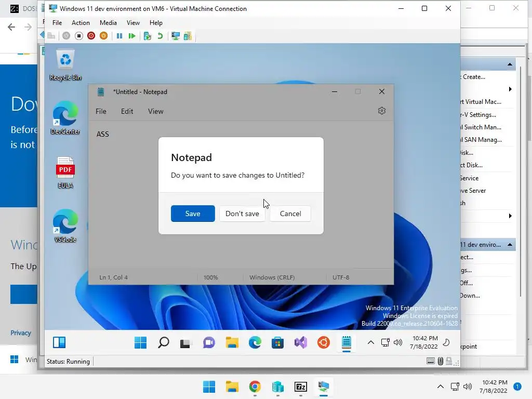Choose Don't save in Notepad dialog

[242, 214]
